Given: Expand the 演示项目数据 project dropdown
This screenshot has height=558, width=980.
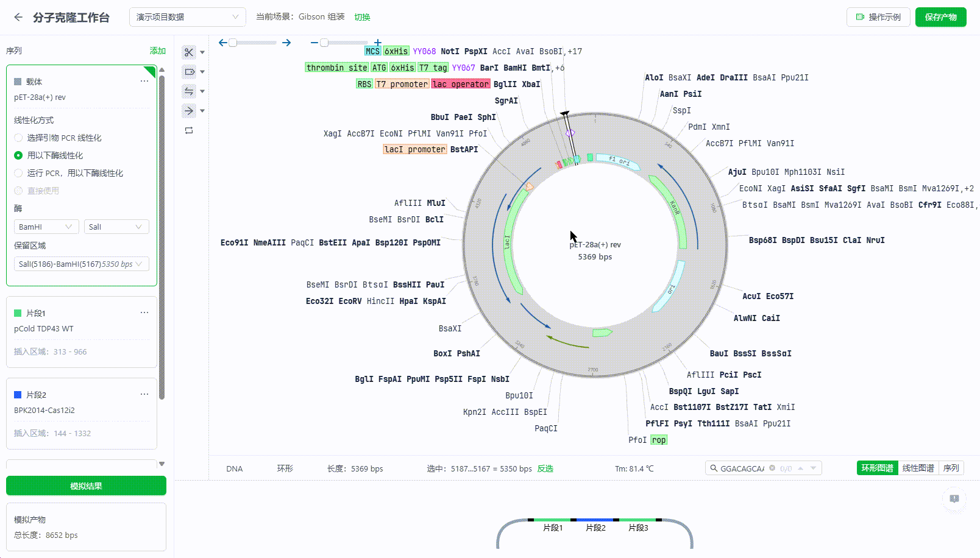Looking at the screenshot, I should [x=187, y=17].
